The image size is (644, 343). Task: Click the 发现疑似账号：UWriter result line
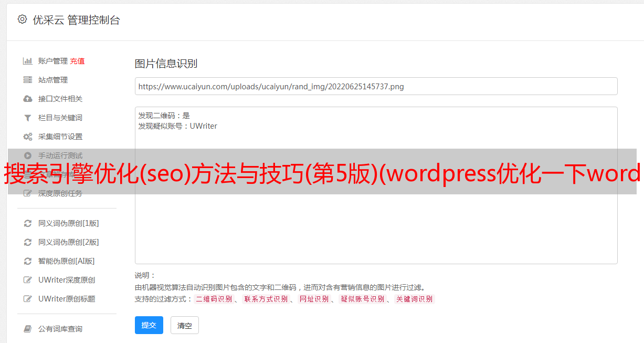(178, 126)
